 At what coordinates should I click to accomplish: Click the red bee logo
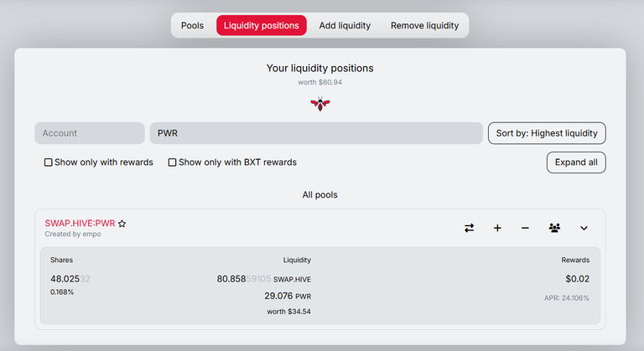(320, 104)
